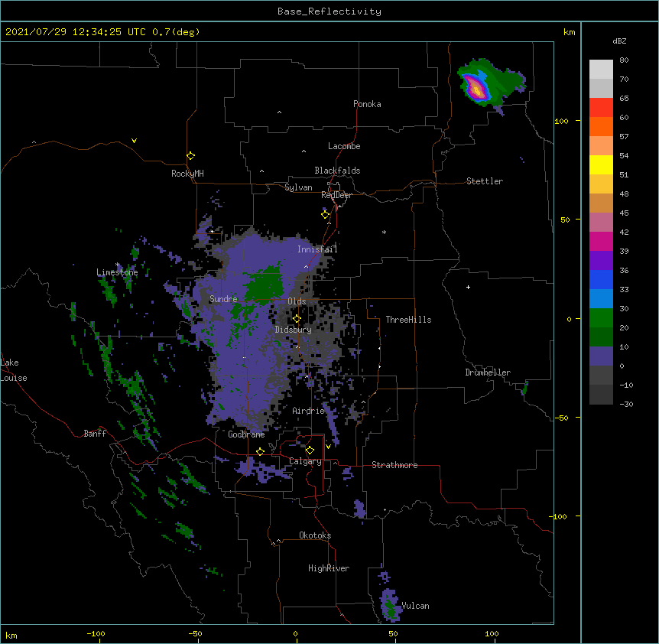Click the yellow marker below Cochrane

(x=260, y=451)
